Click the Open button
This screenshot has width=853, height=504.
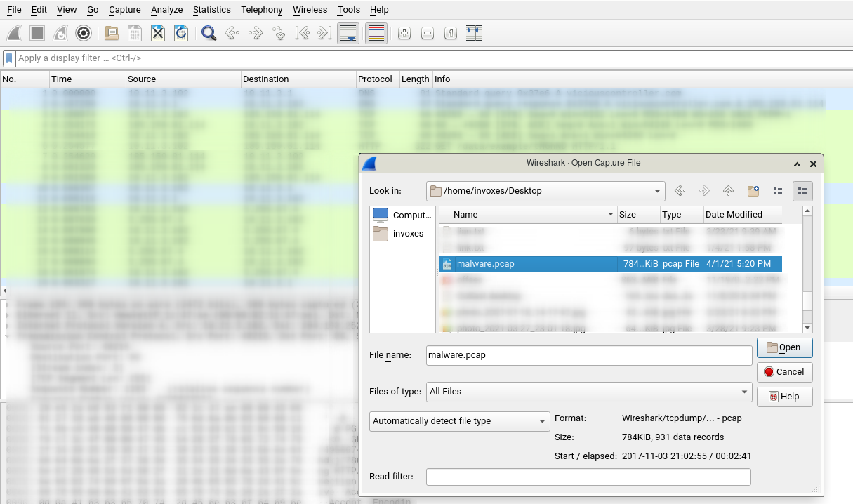[x=784, y=347]
